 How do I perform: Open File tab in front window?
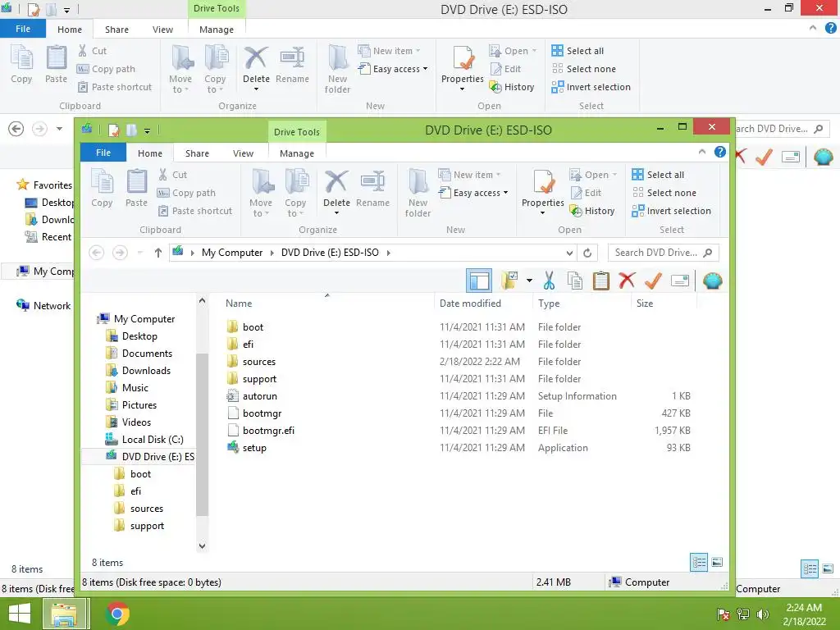click(x=103, y=153)
